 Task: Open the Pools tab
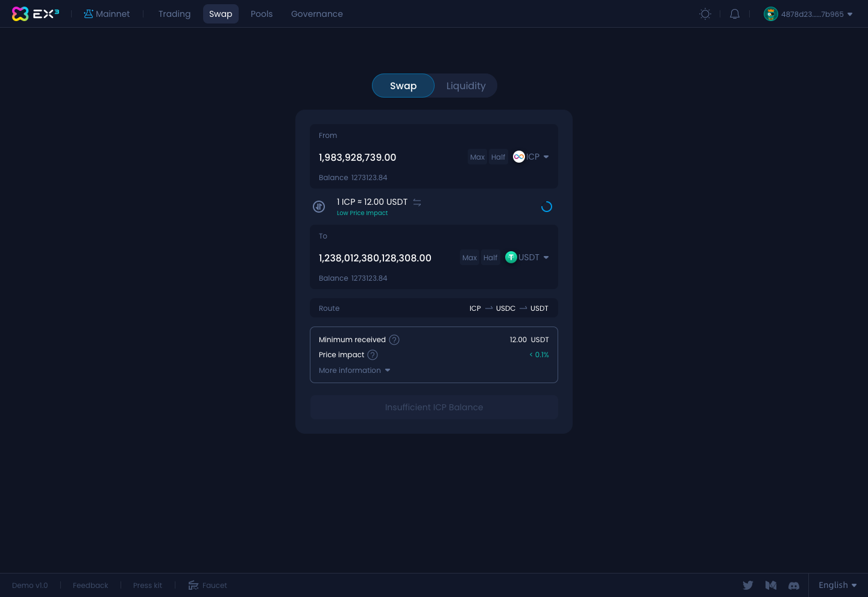[262, 14]
